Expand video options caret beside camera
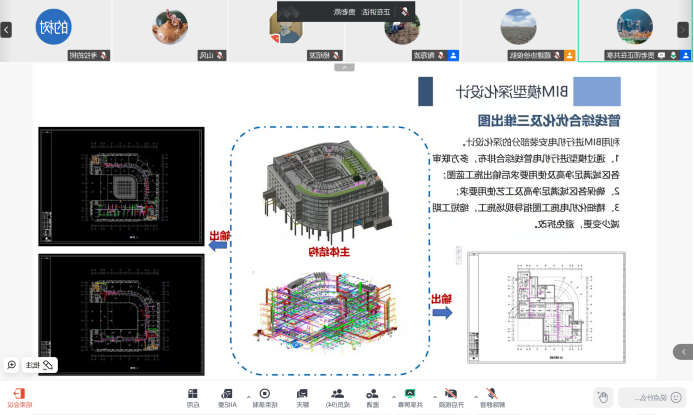The height and width of the screenshot is (415, 694). 435,397
